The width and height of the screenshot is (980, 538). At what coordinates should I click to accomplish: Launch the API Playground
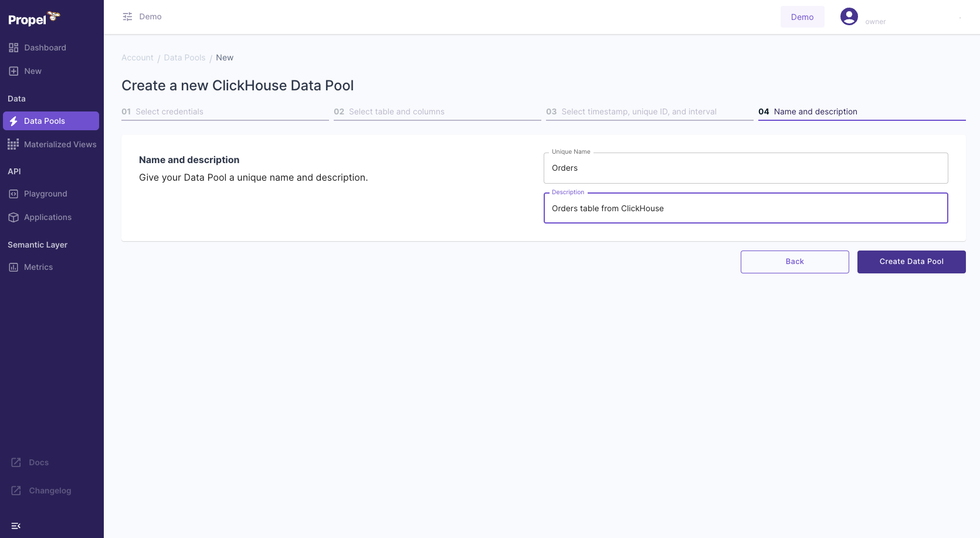click(x=46, y=194)
